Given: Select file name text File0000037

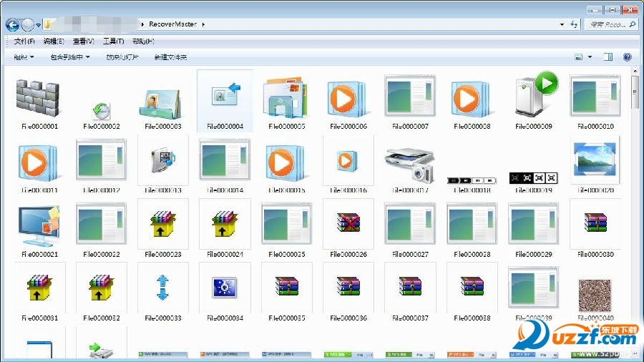Looking at the screenshot, I should click(x=410, y=318).
